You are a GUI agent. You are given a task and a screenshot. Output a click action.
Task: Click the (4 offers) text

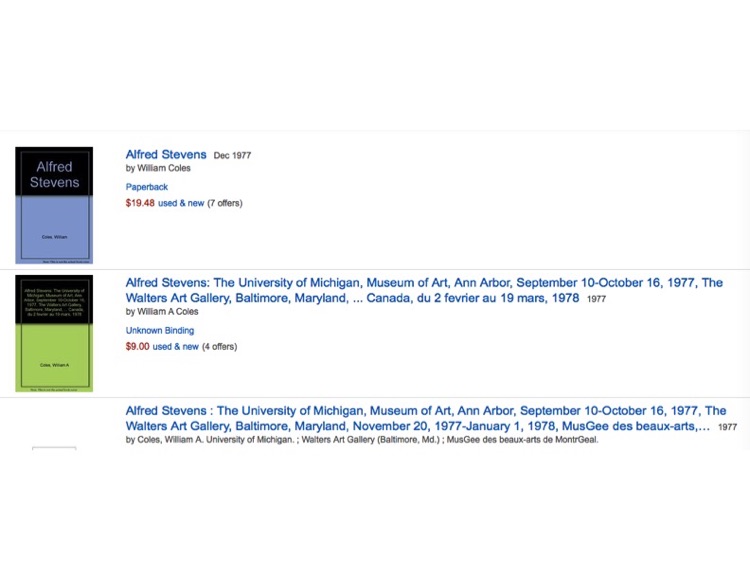pos(220,347)
